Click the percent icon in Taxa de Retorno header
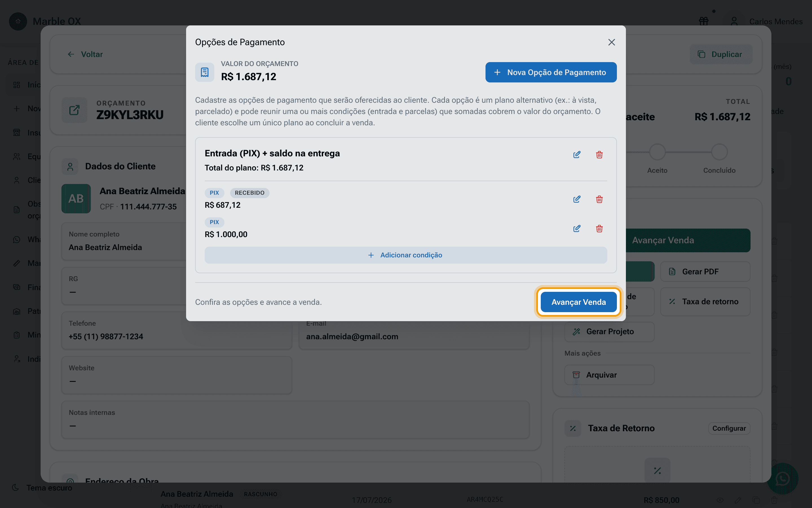Image resolution: width=812 pixels, height=508 pixels. tap(573, 428)
